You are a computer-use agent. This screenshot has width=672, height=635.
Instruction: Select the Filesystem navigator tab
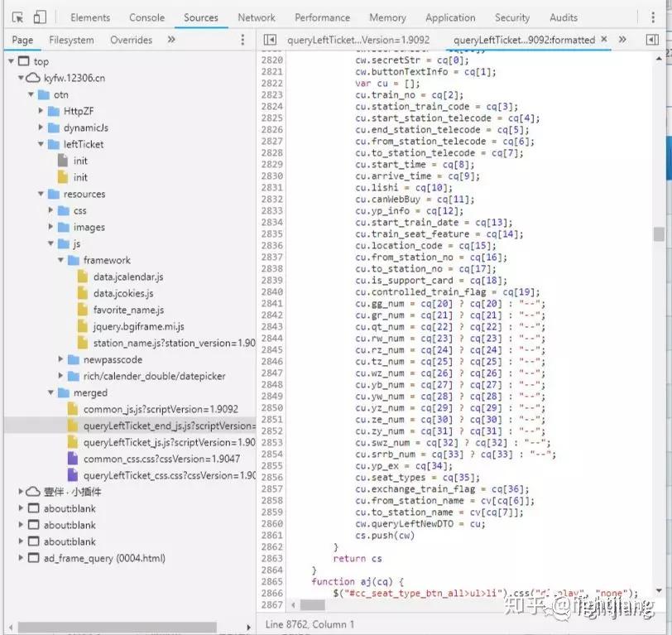pos(71,40)
